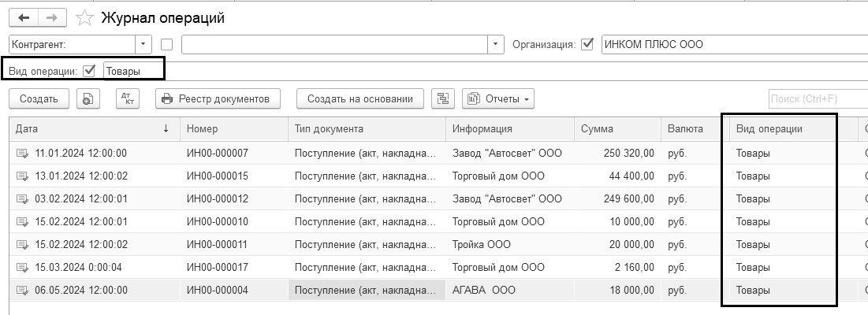This screenshot has height=315, width=868.
Task: Expand the Отчеты dropdown menu
Action: click(x=498, y=99)
